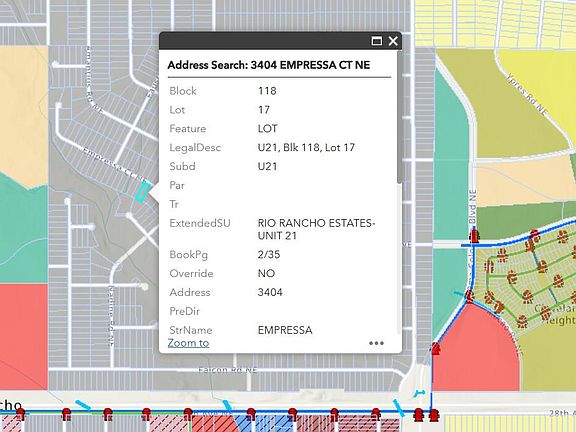Select the Feature value LOT
Viewport: 576px width, 432px height.
pos(268,129)
